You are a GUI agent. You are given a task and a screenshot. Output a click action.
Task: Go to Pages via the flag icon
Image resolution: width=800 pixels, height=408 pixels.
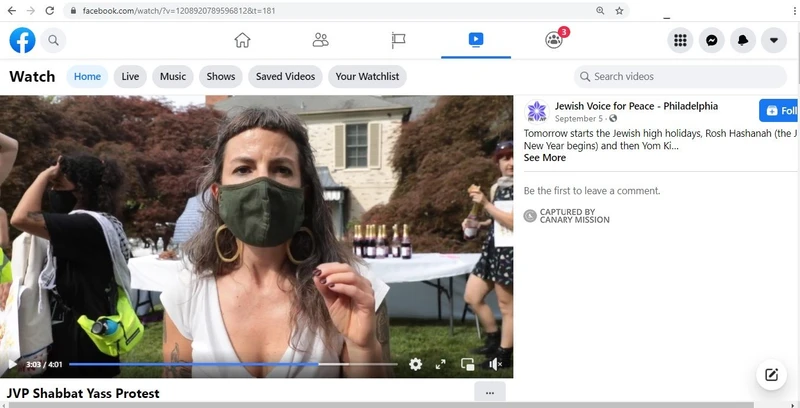398,40
